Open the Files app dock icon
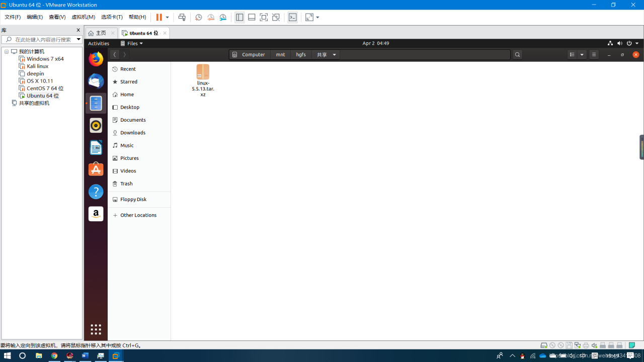This screenshot has width=644, height=362. tap(96, 103)
